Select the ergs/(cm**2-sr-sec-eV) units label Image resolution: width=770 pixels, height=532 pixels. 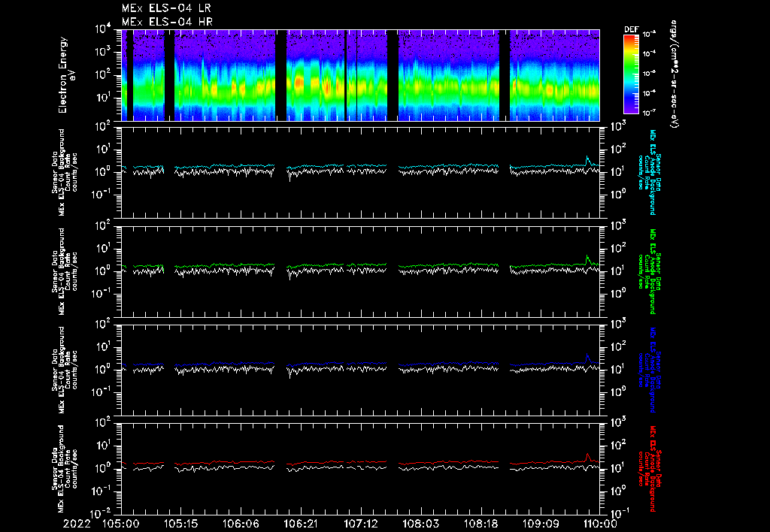pos(674,74)
